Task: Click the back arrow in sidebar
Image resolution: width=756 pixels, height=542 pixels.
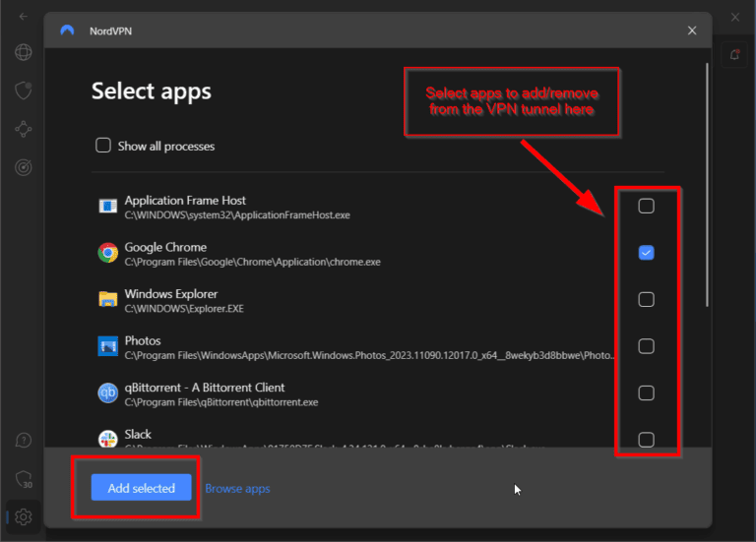Action: click(x=23, y=17)
